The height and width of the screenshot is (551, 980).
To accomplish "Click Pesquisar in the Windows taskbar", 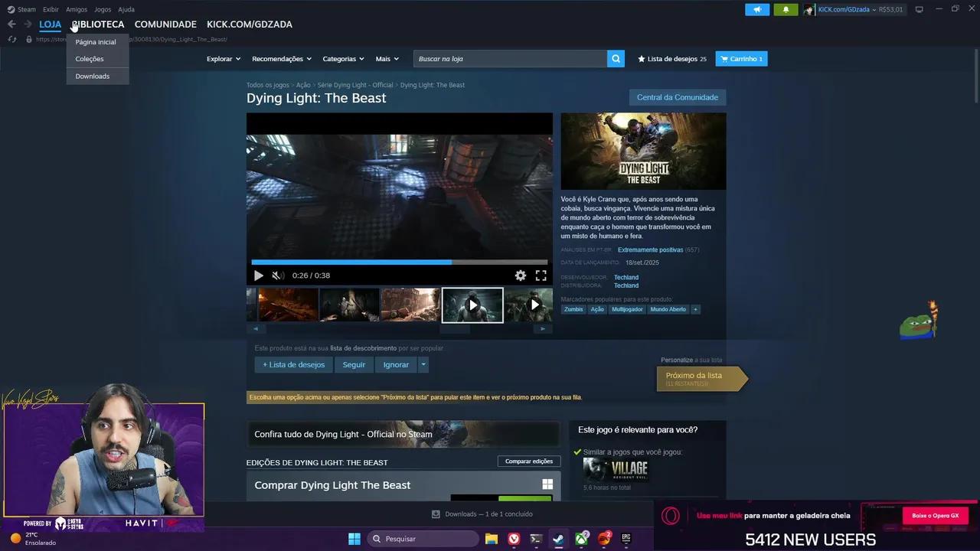I will pos(423,539).
